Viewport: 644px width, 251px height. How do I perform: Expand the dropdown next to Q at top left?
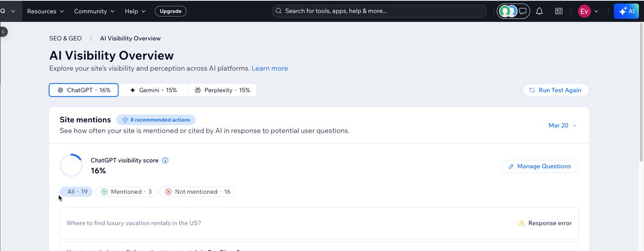point(13,11)
